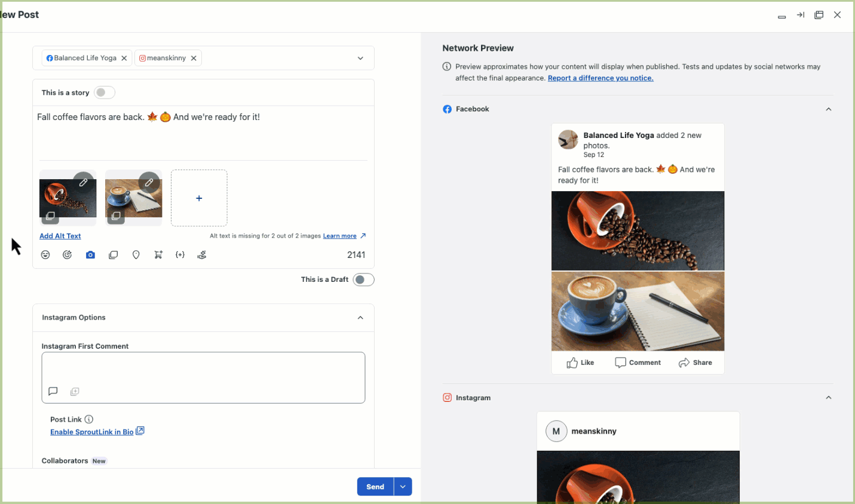Collapse the Instagram preview section
Image resolution: width=855 pixels, height=504 pixels.
click(829, 398)
